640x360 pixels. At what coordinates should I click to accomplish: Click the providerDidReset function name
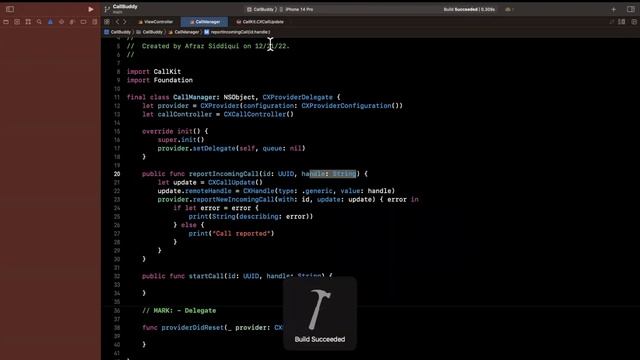(x=192, y=328)
